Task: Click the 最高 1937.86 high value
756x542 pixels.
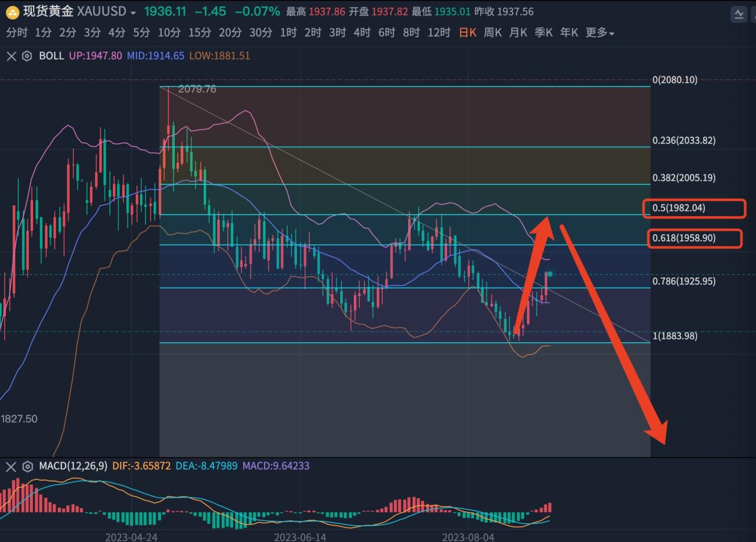Action: (x=315, y=12)
